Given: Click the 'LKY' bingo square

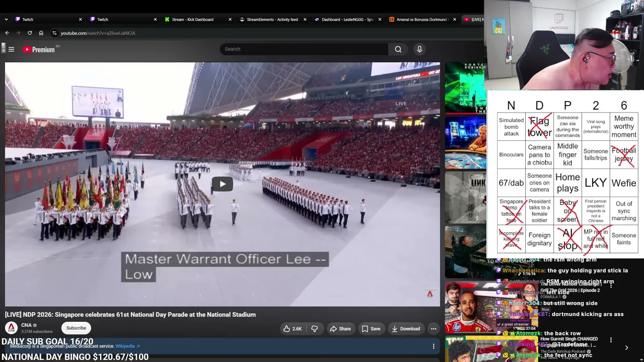Looking at the screenshot, I should point(596,183).
